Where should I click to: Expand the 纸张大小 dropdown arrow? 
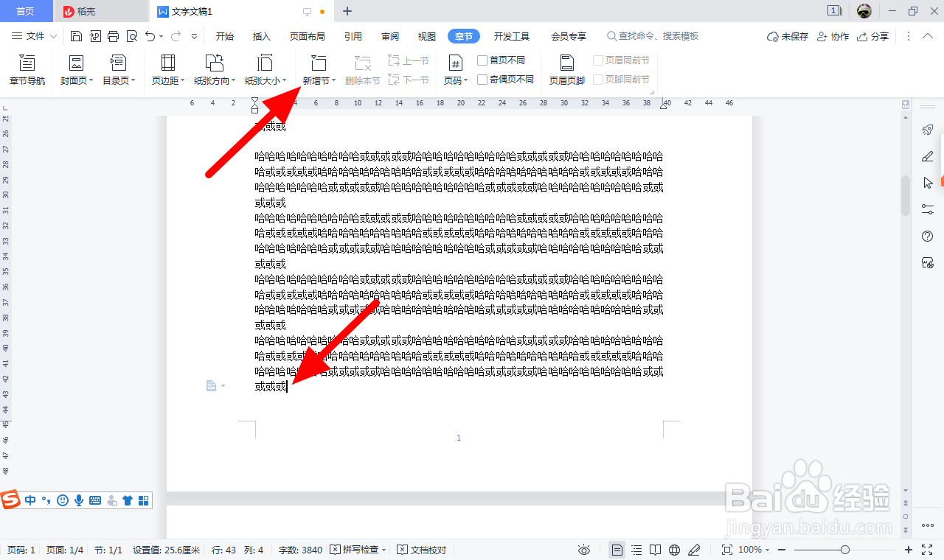(285, 81)
